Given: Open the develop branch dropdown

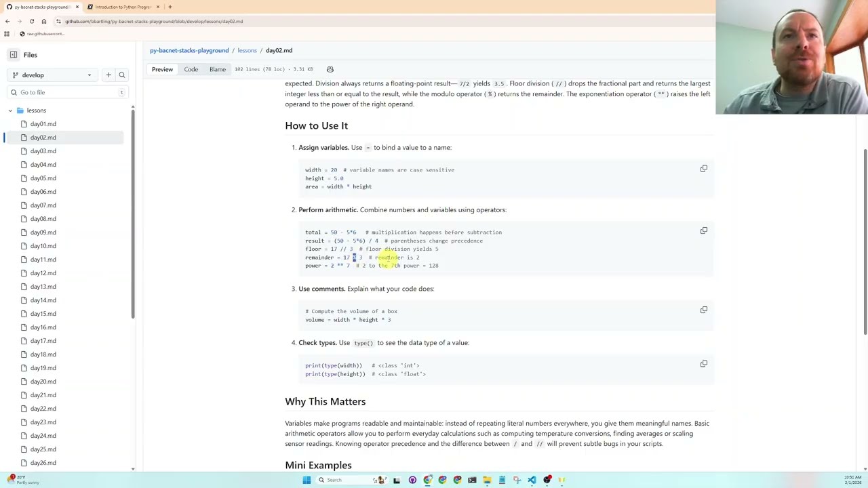Looking at the screenshot, I should pyautogui.click(x=52, y=75).
